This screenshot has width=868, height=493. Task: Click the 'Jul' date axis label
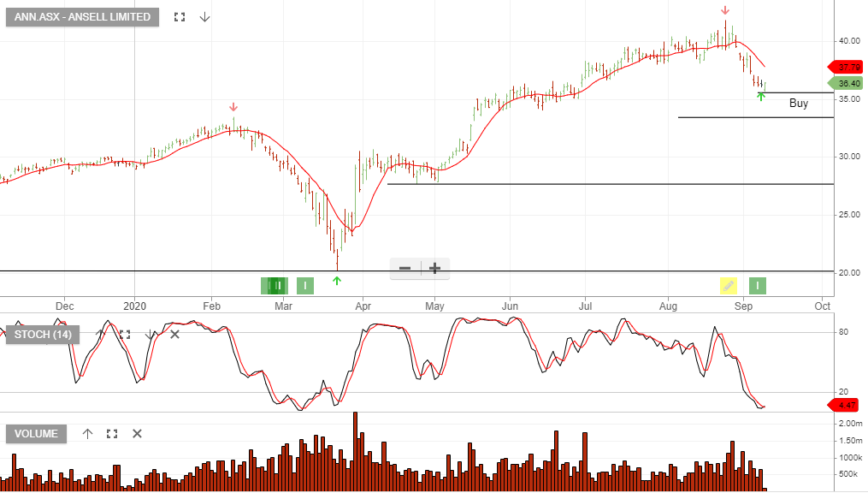tap(585, 306)
